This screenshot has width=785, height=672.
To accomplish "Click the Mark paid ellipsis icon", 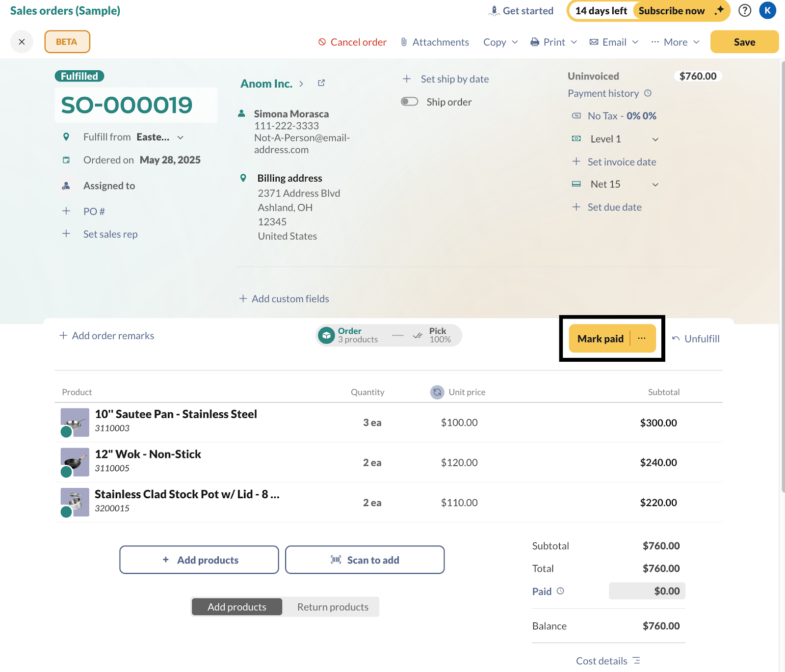I will (642, 338).
